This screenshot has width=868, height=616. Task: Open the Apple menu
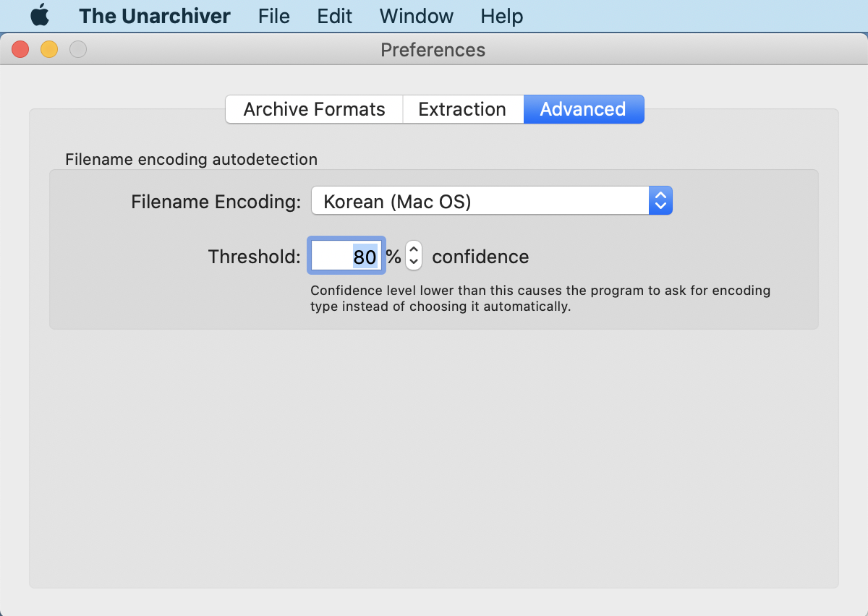point(40,15)
